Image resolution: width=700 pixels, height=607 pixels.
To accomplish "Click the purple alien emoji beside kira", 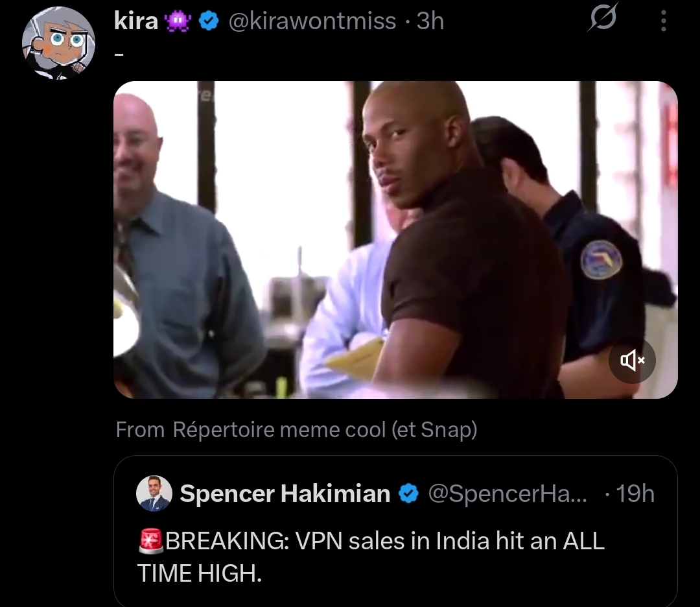I will click(x=178, y=21).
